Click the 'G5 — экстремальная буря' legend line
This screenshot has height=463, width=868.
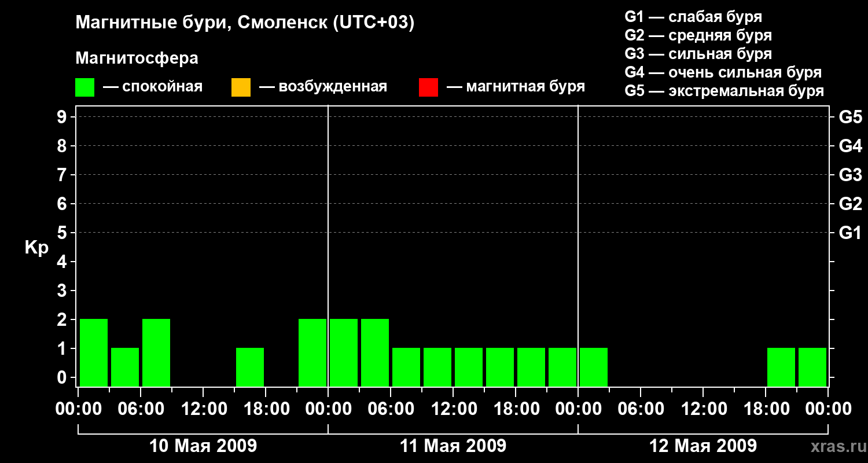tap(724, 91)
